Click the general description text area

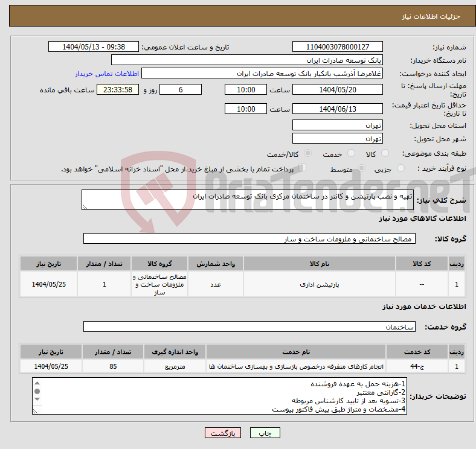[248, 200]
